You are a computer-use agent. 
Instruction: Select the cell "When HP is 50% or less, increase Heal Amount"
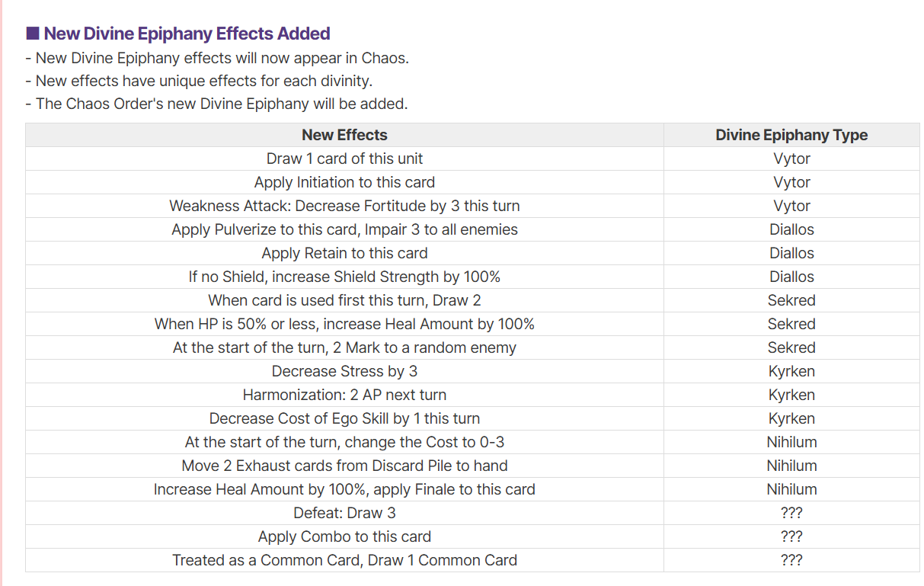point(344,324)
